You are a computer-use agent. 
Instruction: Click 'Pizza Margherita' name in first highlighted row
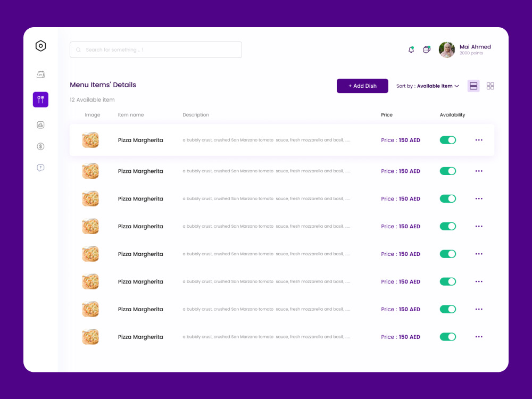pyautogui.click(x=140, y=140)
